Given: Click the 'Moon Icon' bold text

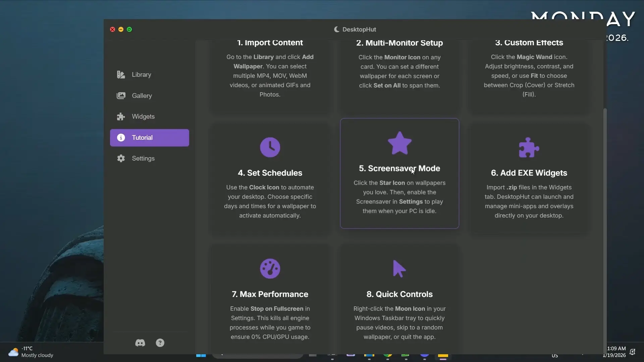Looking at the screenshot, I should 410,309.
